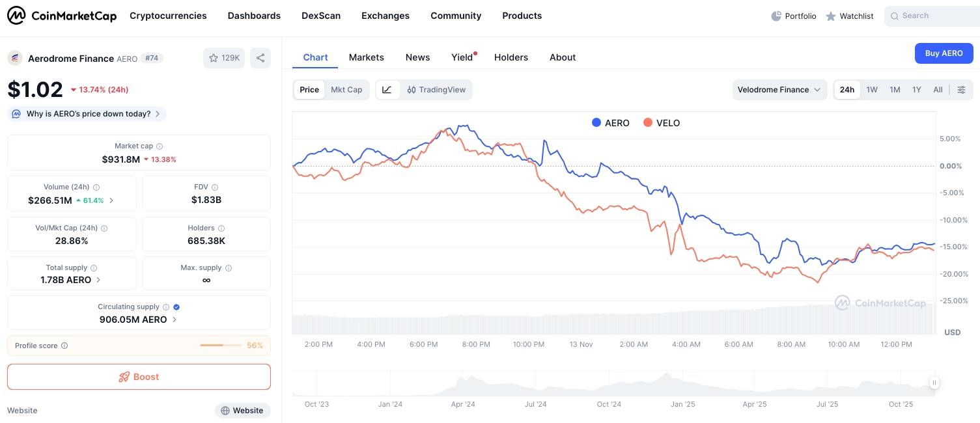Click the Buy AERO button

click(944, 53)
